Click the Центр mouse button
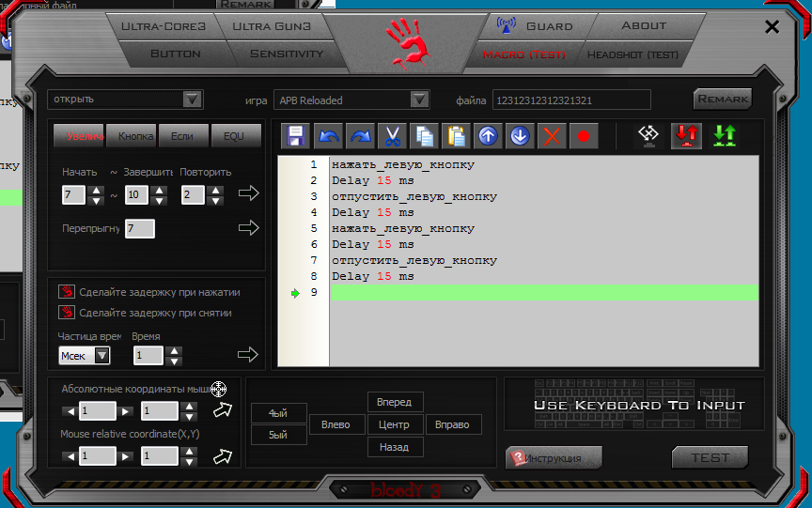 pyautogui.click(x=395, y=424)
